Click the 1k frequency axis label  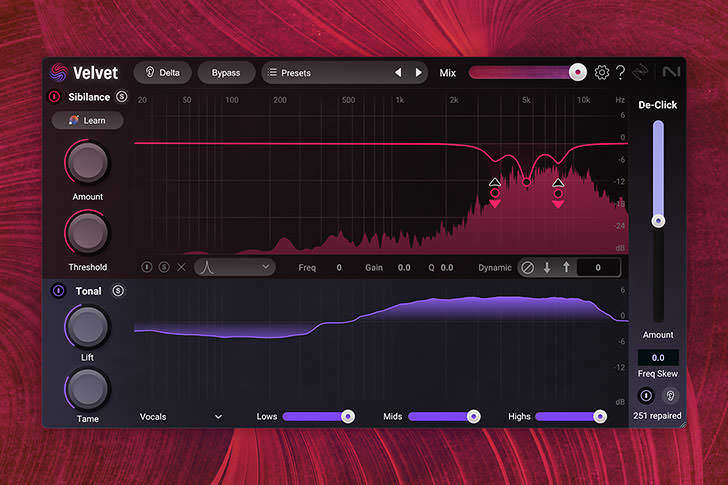coord(400,100)
